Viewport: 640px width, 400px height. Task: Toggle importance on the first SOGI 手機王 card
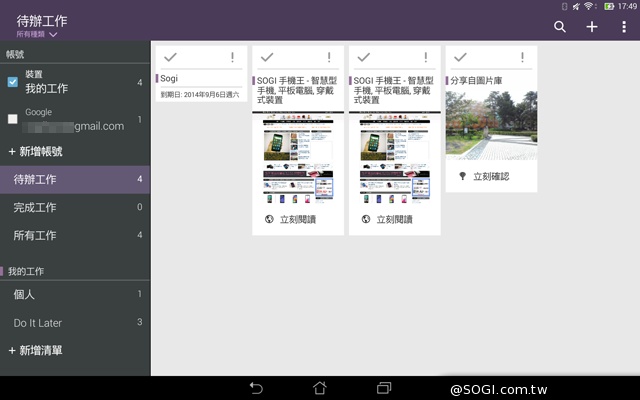tap(329, 57)
